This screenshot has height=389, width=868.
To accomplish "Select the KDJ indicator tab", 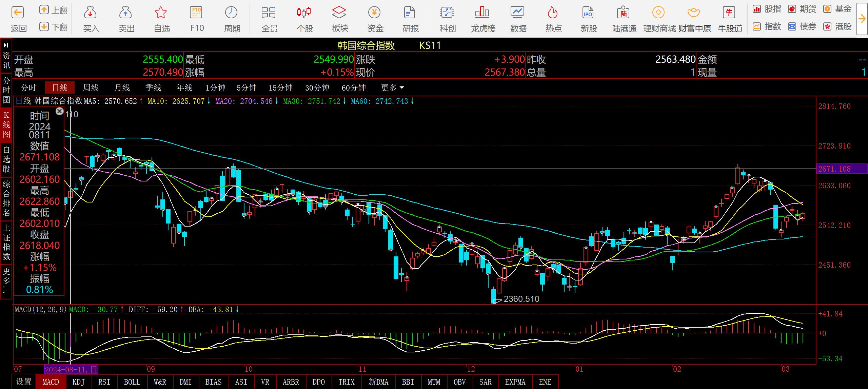I will 78,382.
